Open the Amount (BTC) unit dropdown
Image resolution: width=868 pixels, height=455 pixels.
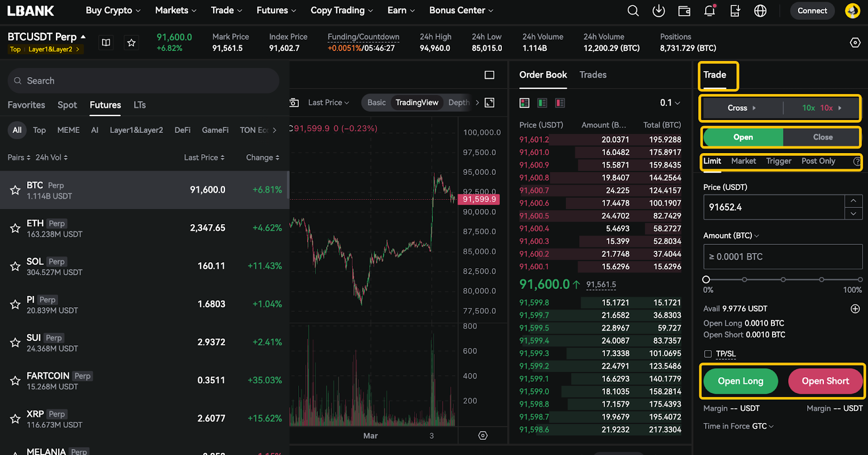731,236
